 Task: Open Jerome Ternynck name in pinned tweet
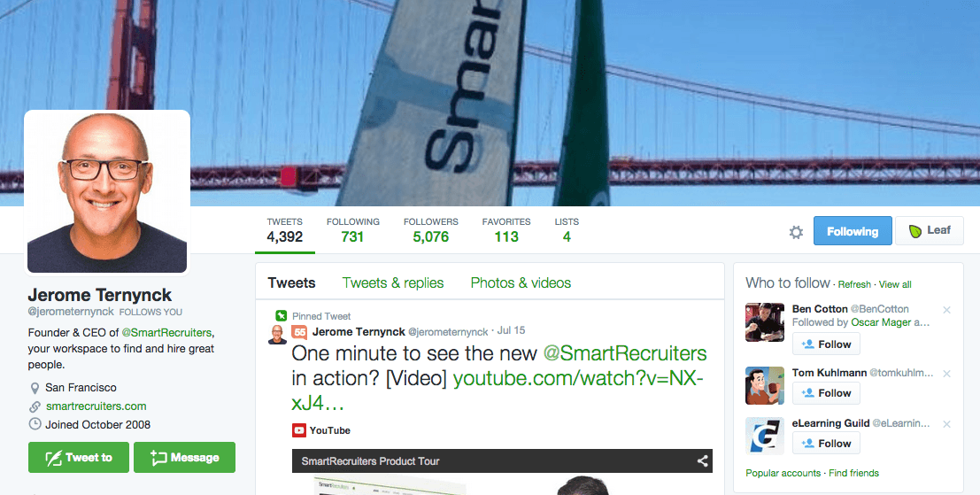click(359, 332)
